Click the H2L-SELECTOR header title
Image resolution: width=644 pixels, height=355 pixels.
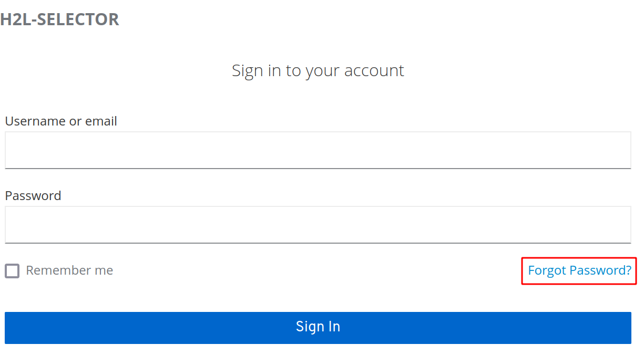click(59, 19)
